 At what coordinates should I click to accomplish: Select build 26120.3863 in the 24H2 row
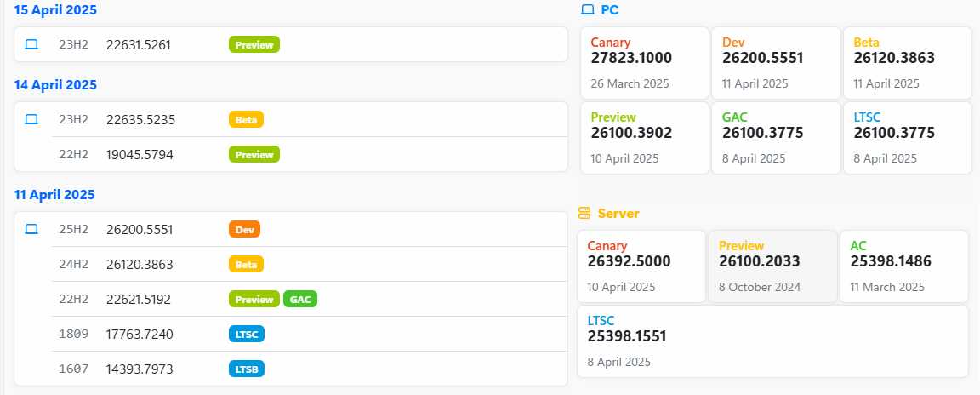(140, 265)
